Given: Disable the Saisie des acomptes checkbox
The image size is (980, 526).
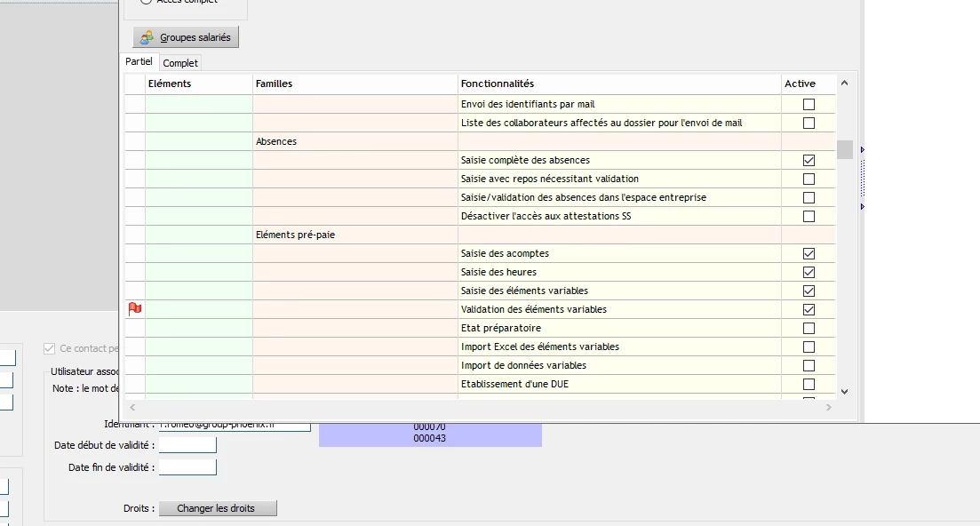Looking at the screenshot, I should (x=809, y=253).
